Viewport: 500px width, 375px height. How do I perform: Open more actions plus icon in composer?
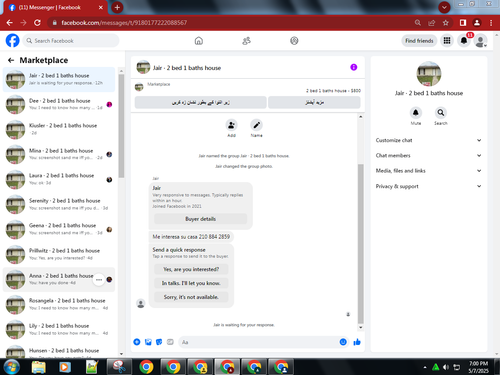[x=137, y=342]
